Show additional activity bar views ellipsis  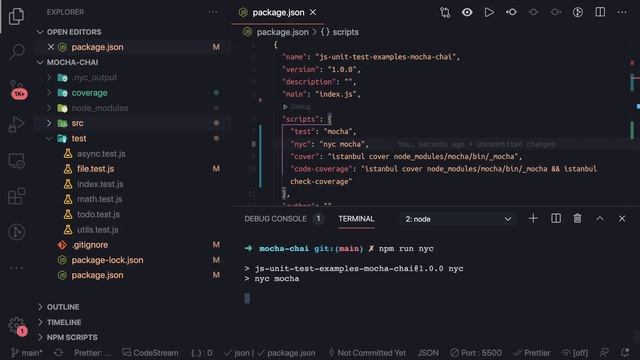pyautogui.click(x=17, y=268)
